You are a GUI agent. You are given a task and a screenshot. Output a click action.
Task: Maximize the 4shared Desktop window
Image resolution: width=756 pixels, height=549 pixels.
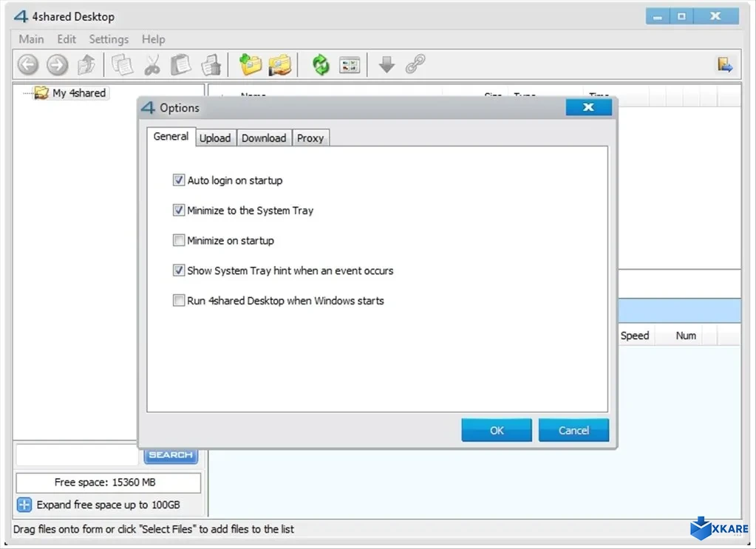[x=681, y=16]
